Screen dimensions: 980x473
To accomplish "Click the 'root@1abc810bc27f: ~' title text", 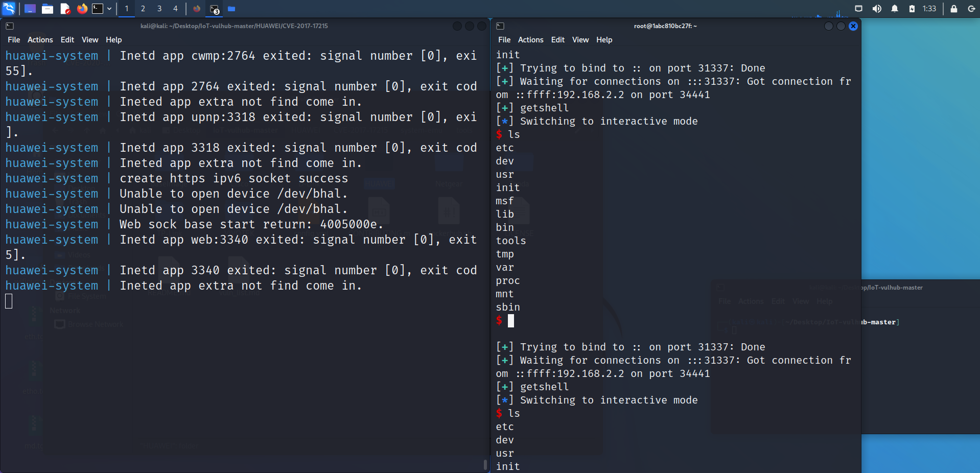I will 665,26.
